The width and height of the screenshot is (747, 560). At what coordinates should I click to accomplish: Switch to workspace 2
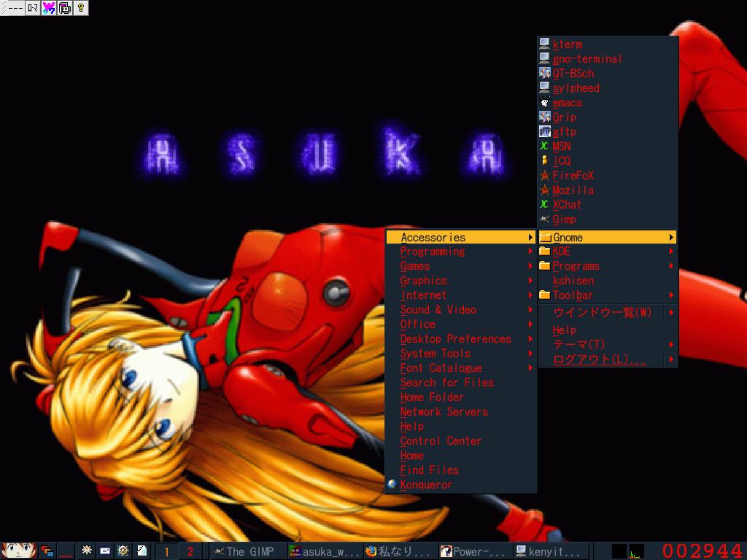tap(190, 551)
